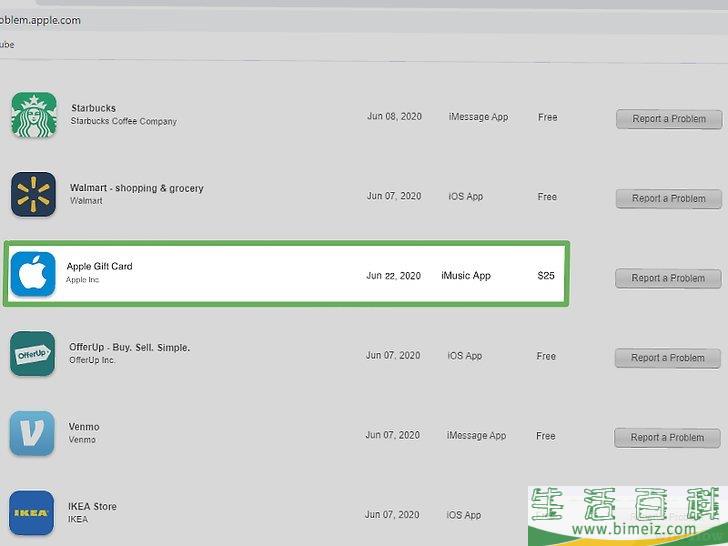This screenshot has width=728, height=546.
Task: Select Walmart 'iOS App' type
Action: pos(466,196)
